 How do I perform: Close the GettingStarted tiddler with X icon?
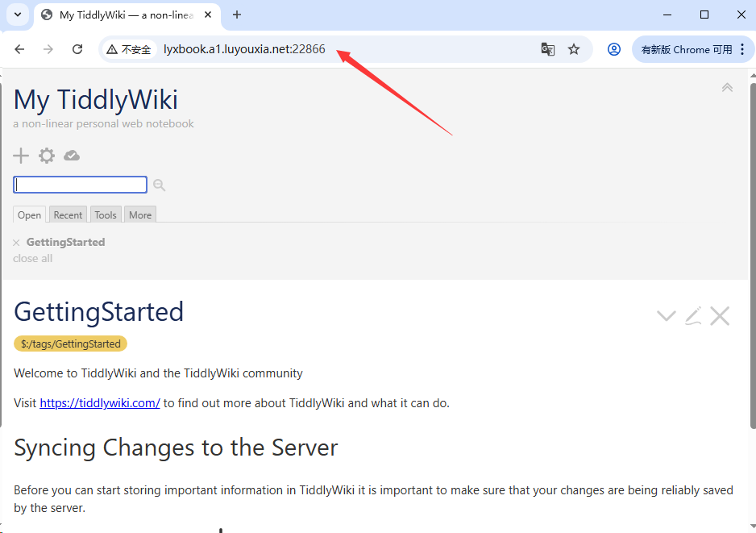tap(720, 316)
